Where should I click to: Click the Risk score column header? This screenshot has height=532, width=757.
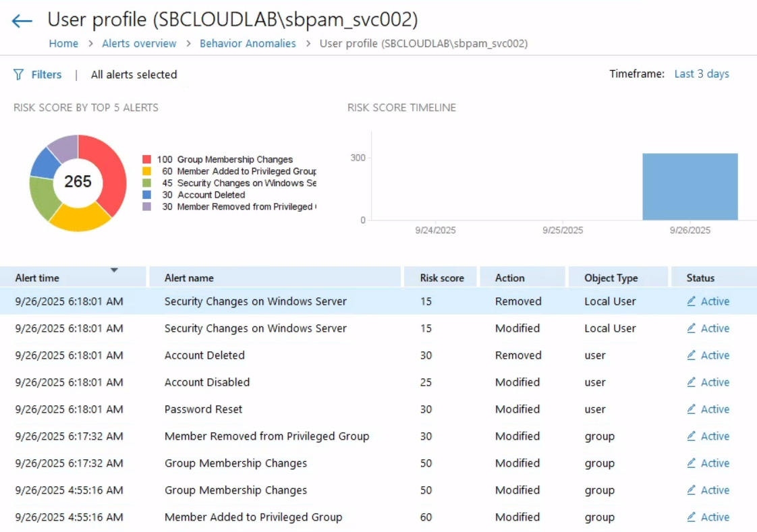tap(441, 277)
